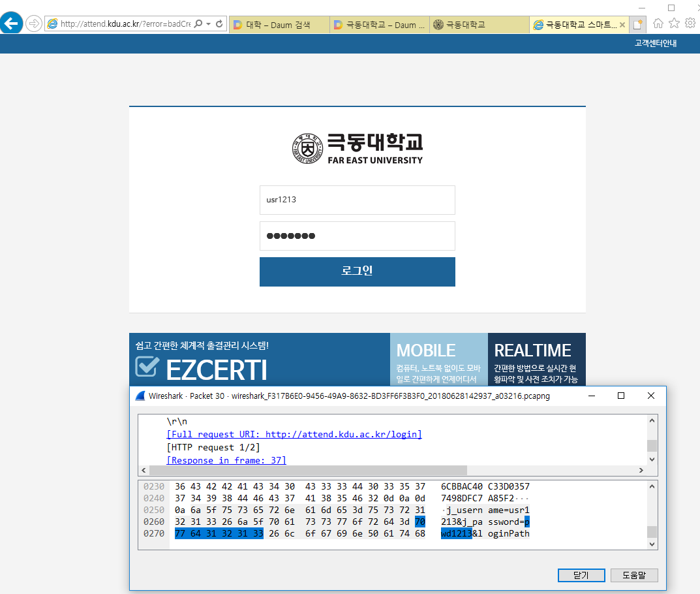700x594 pixels.
Task: Click the 로그인 login button
Action: pyautogui.click(x=357, y=272)
